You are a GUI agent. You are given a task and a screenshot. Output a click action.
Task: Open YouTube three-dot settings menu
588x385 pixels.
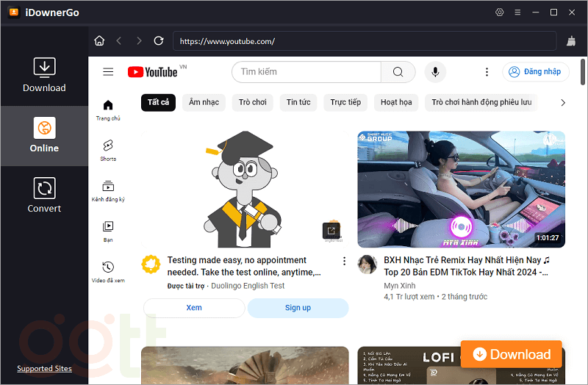[x=487, y=72]
